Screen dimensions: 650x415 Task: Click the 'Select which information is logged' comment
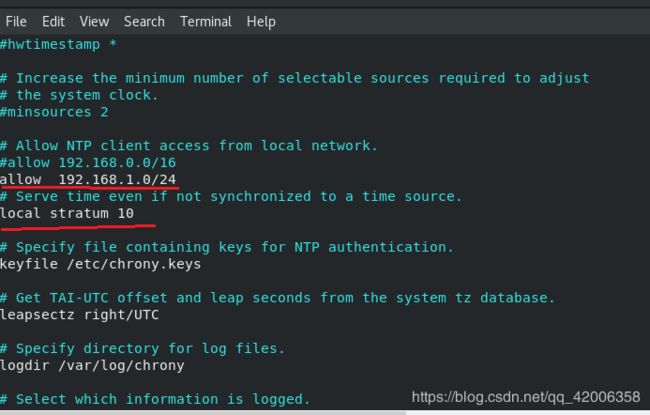(155, 399)
